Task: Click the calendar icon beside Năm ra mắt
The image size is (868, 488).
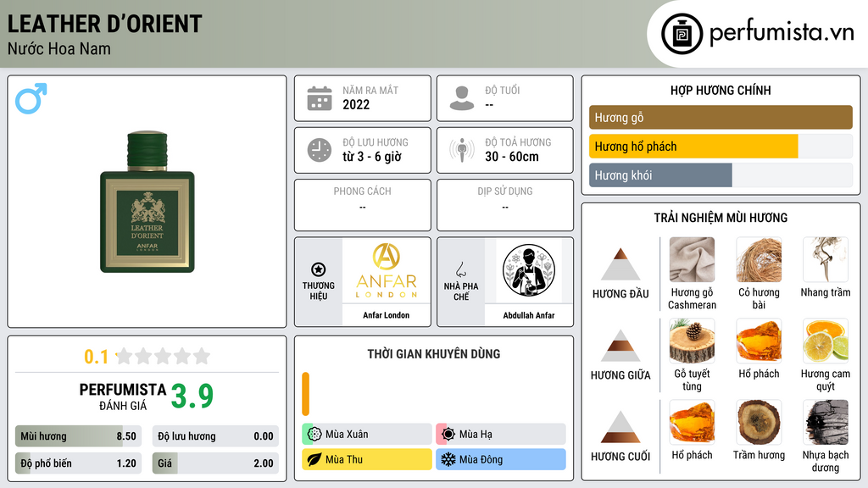Action: [320, 98]
